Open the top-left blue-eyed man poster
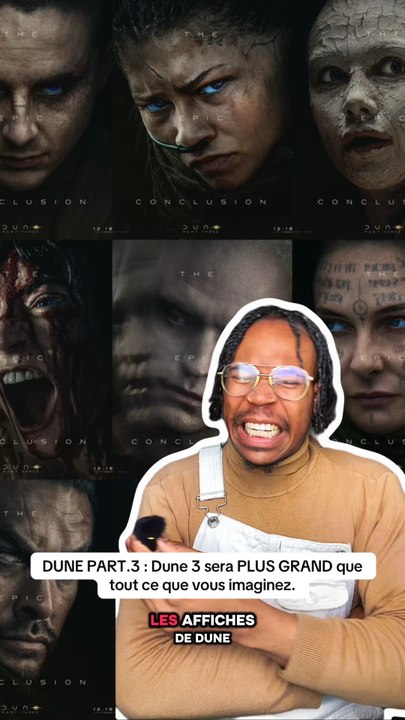 point(55,119)
